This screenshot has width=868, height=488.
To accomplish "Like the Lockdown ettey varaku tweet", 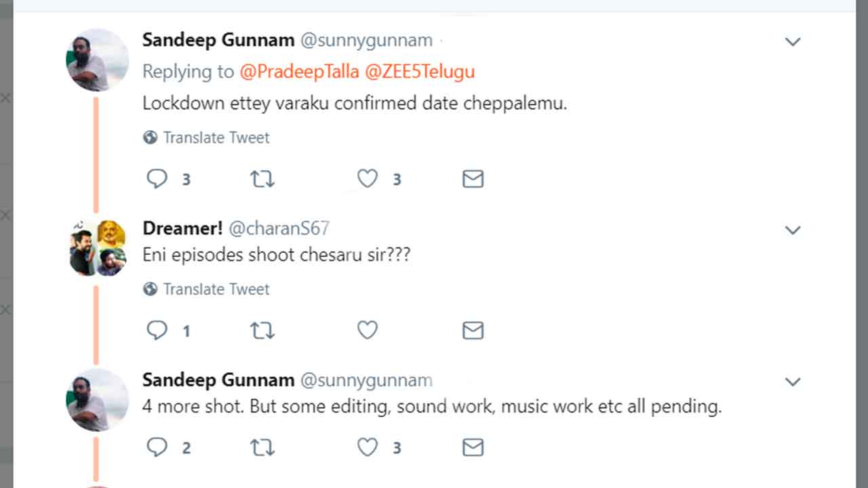I will [368, 179].
